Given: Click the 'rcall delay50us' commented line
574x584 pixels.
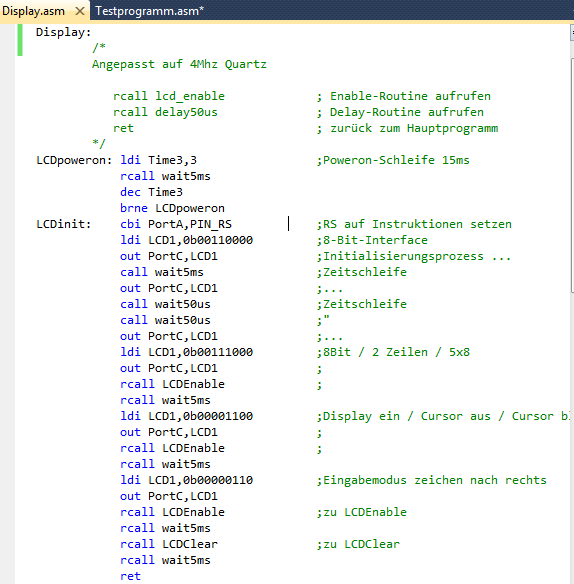Looking at the screenshot, I should point(165,112).
